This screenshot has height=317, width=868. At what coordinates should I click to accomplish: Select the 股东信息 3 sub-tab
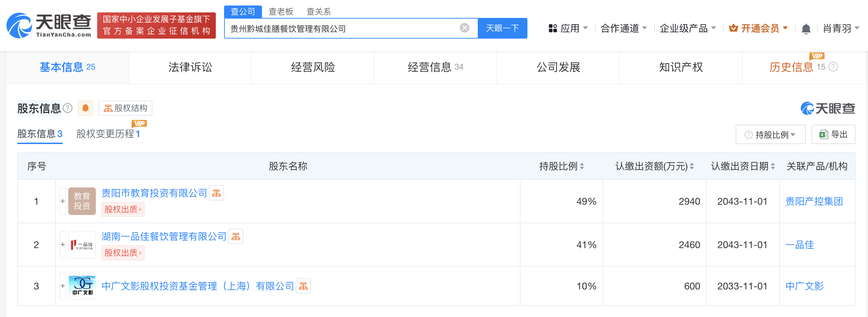[40, 134]
